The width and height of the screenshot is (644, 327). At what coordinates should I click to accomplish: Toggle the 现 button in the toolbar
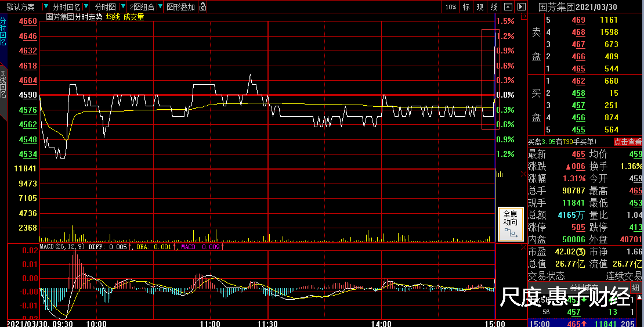[480, 7]
